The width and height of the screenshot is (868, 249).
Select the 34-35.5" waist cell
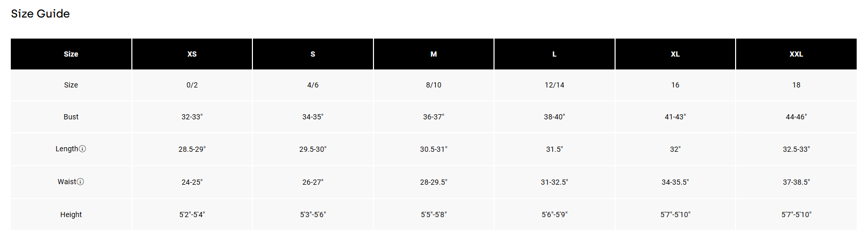pos(675,182)
